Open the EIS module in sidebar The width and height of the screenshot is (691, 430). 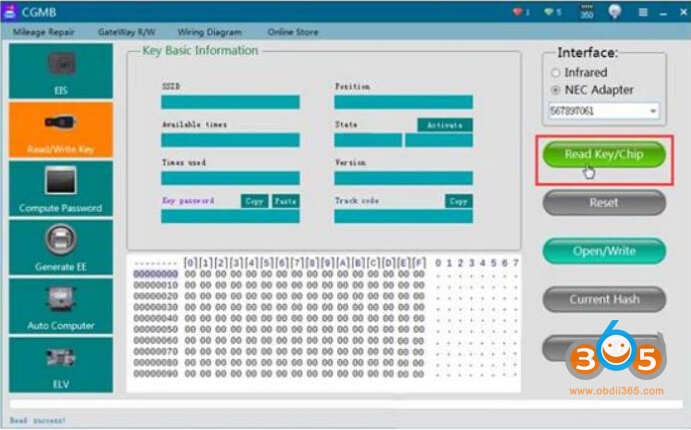pyautogui.click(x=60, y=71)
